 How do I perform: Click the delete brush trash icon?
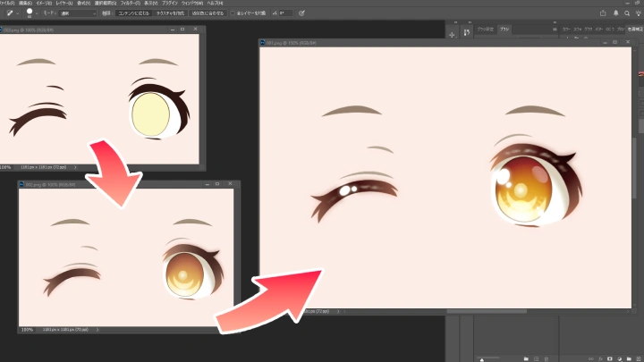(x=547, y=358)
